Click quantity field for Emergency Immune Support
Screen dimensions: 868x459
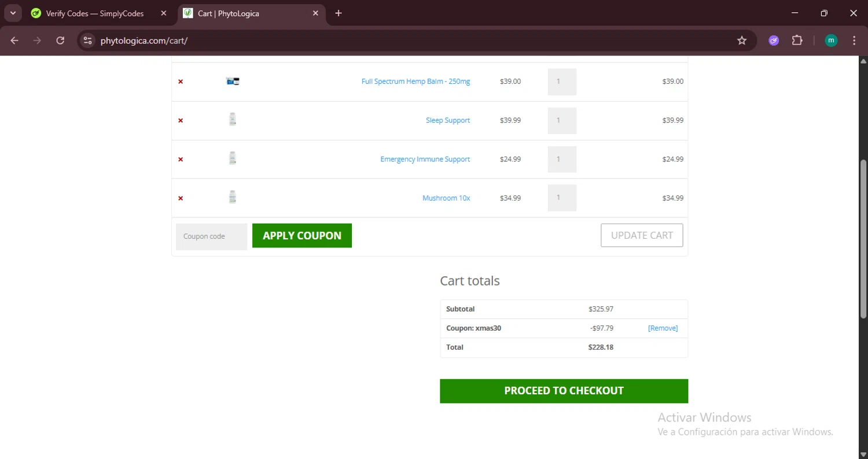pyautogui.click(x=562, y=159)
